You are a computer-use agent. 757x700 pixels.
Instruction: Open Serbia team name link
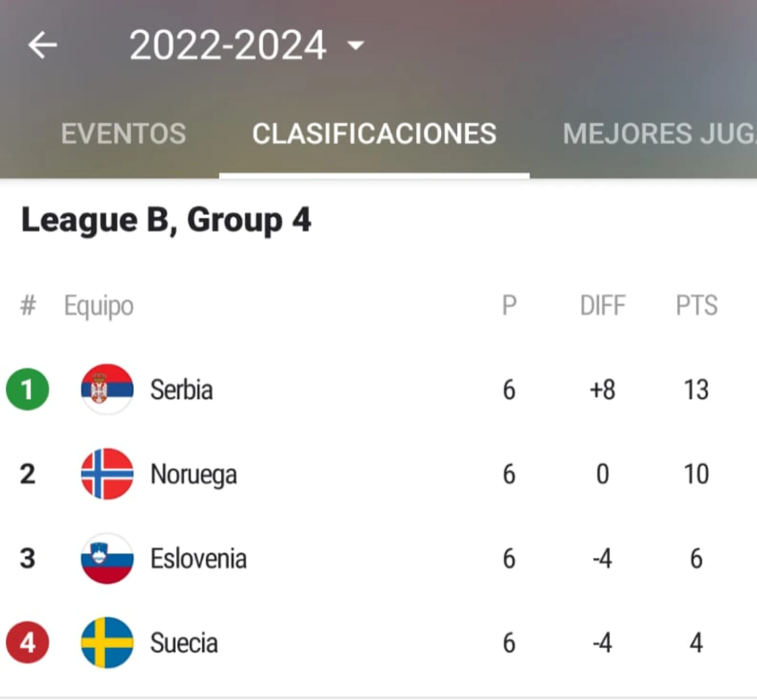[181, 390]
